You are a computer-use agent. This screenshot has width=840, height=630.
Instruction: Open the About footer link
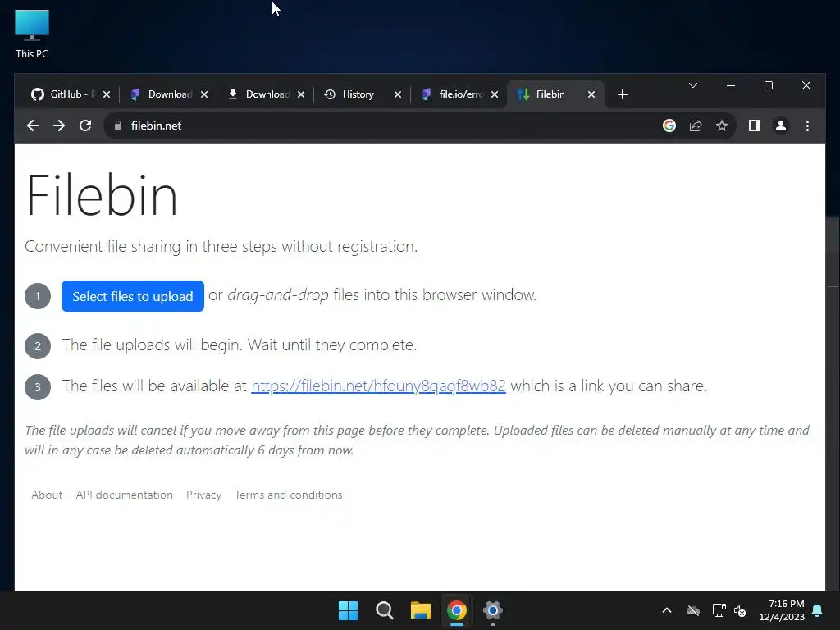pyautogui.click(x=47, y=495)
